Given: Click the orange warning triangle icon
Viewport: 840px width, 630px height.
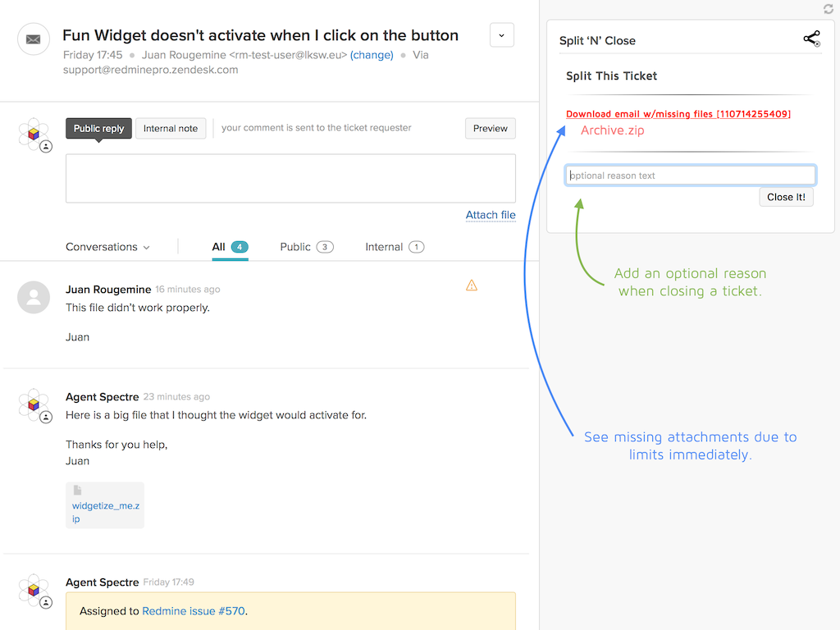Looking at the screenshot, I should coord(471,285).
